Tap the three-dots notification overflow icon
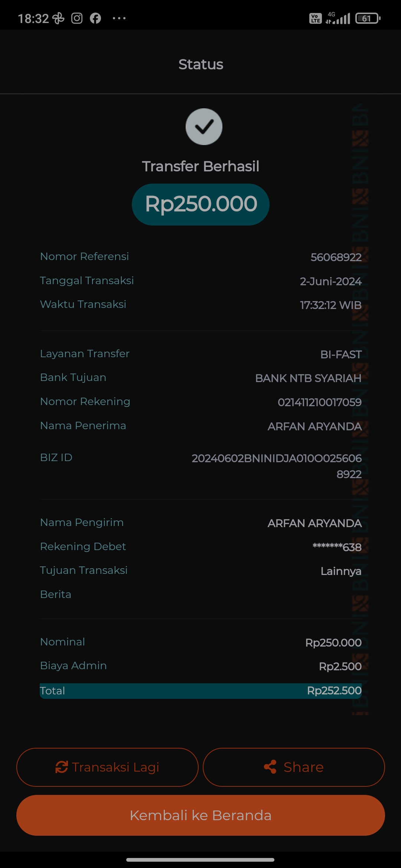 point(119,18)
